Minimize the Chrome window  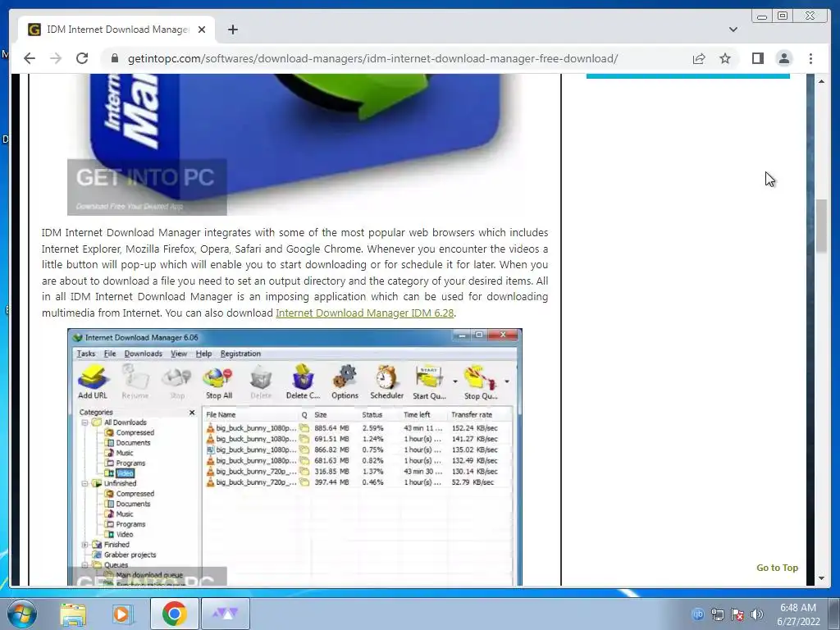[762, 16]
